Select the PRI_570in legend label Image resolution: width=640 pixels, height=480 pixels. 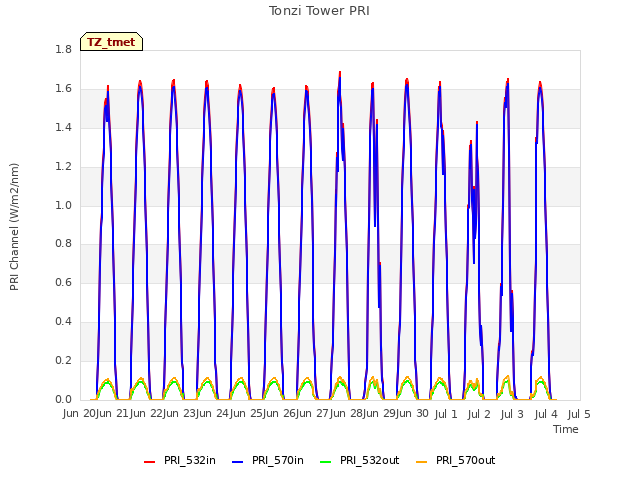278,460
